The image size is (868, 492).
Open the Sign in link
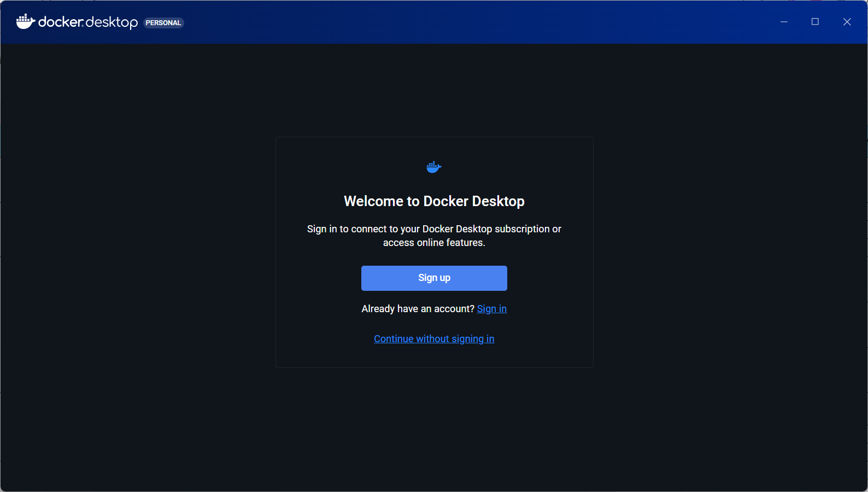coord(492,309)
